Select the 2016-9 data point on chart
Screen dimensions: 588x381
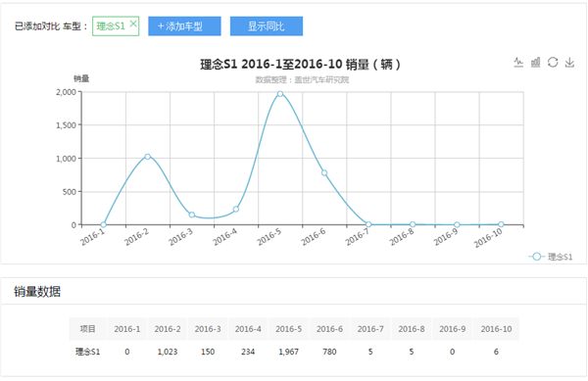tap(457, 224)
